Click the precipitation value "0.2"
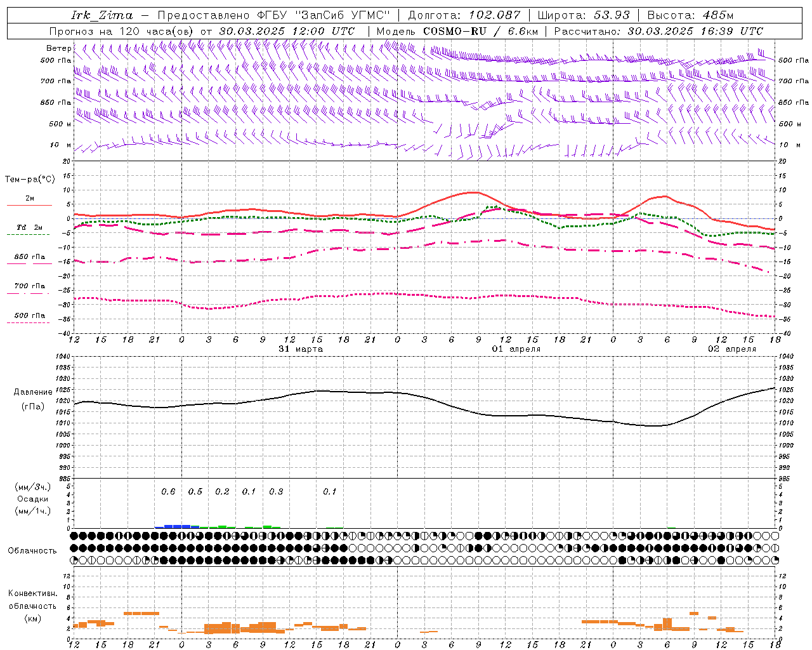The width and height of the screenshot is (812, 650). pos(222,492)
